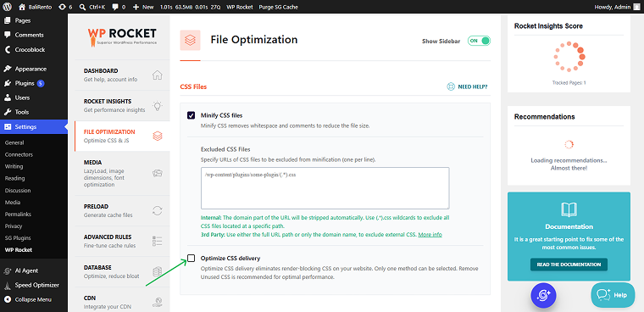Viewport: 644px width, 312px height.
Task: Enable Optimize CSS delivery checkbox
Action: (191, 258)
